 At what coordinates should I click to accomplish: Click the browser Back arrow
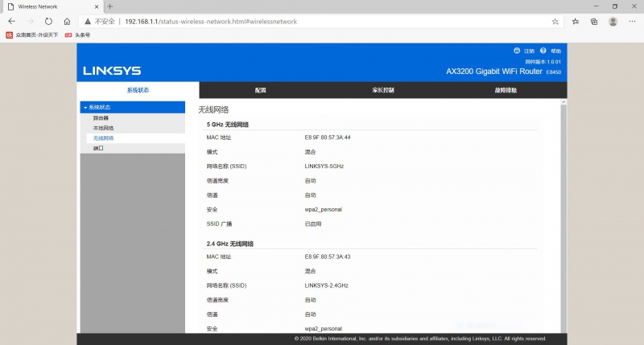[x=11, y=22]
